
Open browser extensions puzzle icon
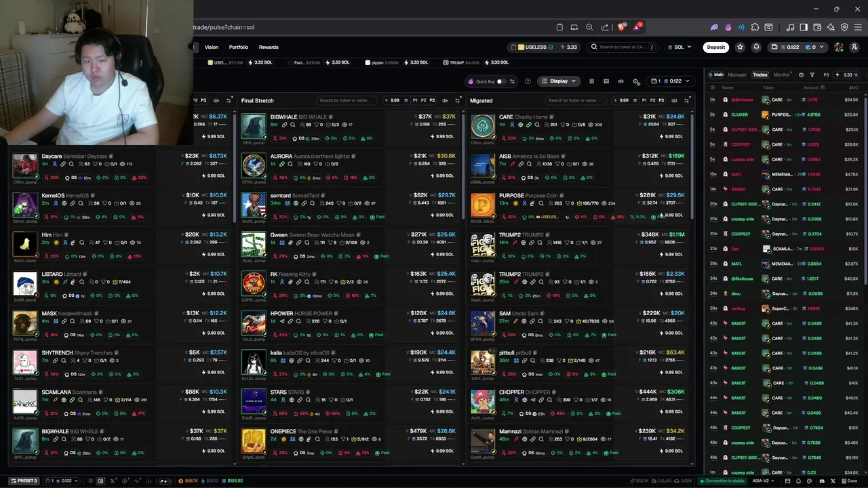755,27
